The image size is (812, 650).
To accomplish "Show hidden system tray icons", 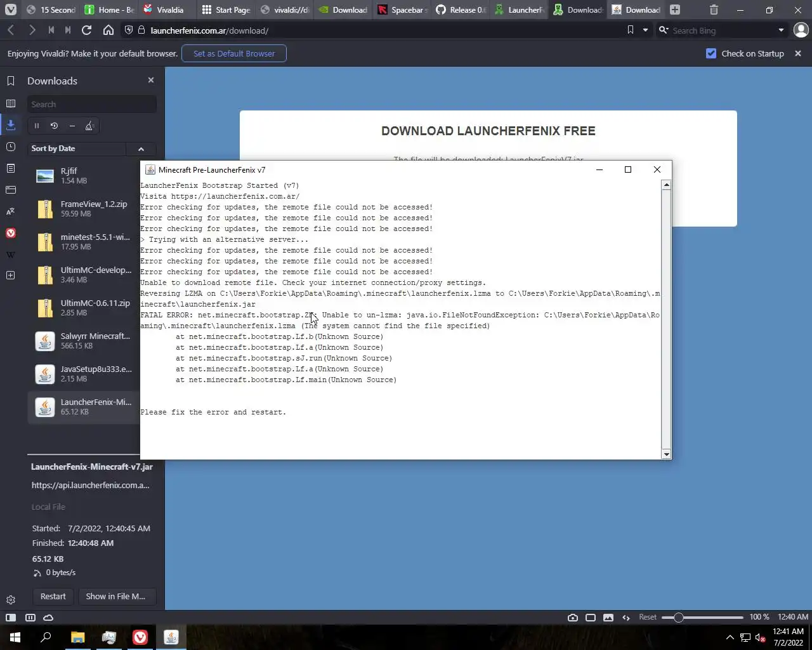I will point(730,637).
